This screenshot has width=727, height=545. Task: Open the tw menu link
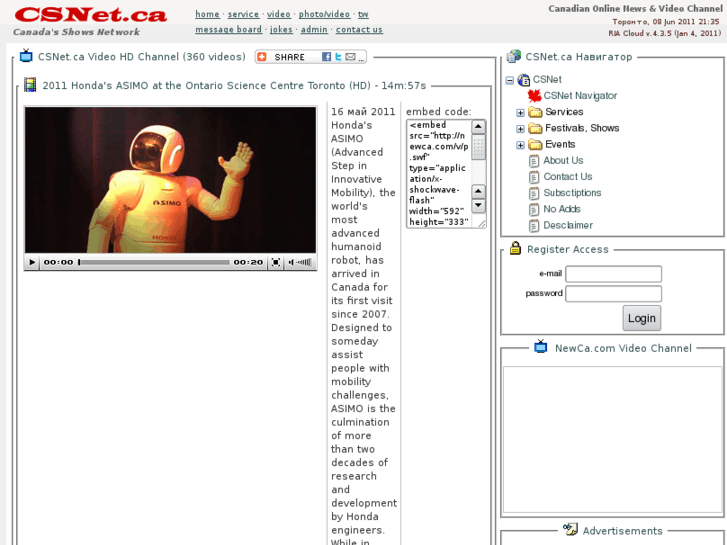pos(363,14)
